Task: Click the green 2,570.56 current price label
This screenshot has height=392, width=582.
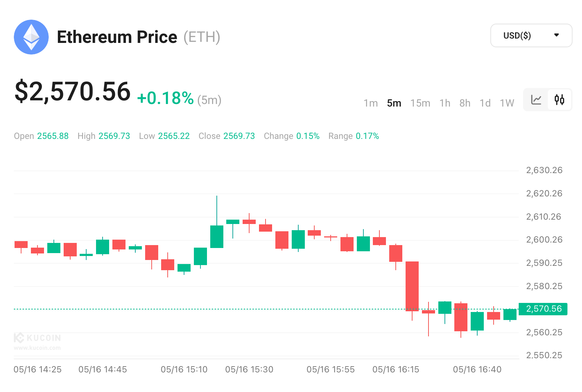Action: pos(543,309)
